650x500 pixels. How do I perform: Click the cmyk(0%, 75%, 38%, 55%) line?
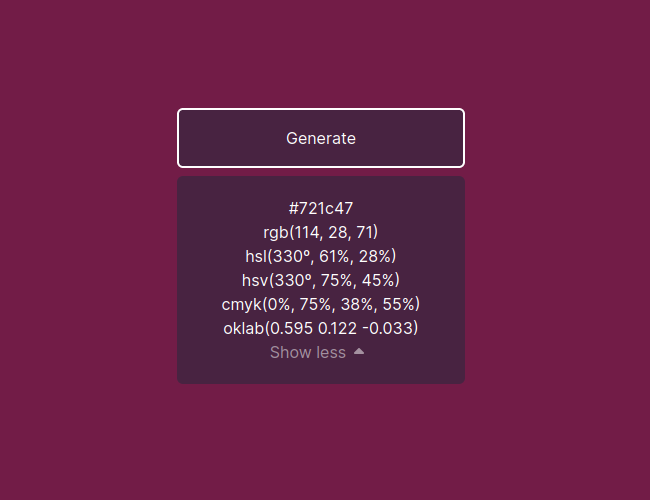click(321, 304)
